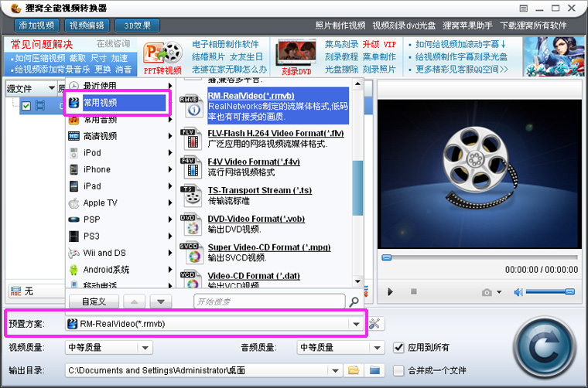This screenshot has width=588, height=388.
Task: Open the 最近使用 menu entry
Action: pyautogui.click(x=121, y=86)
